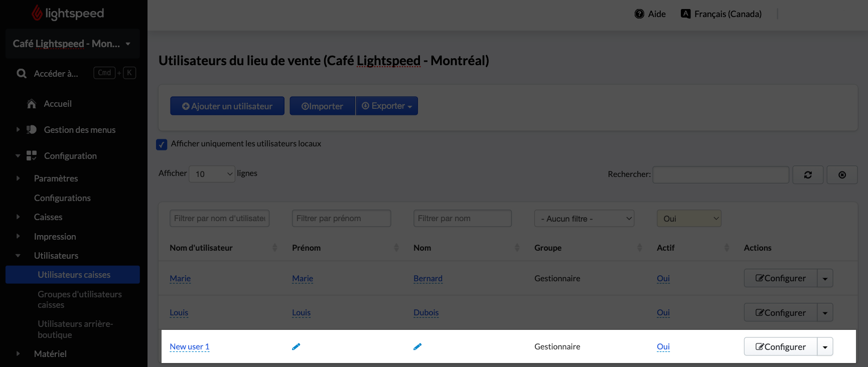Click the circular record icon button beside refresh
The width and height of the screenshot is (868, 367).
842,174
